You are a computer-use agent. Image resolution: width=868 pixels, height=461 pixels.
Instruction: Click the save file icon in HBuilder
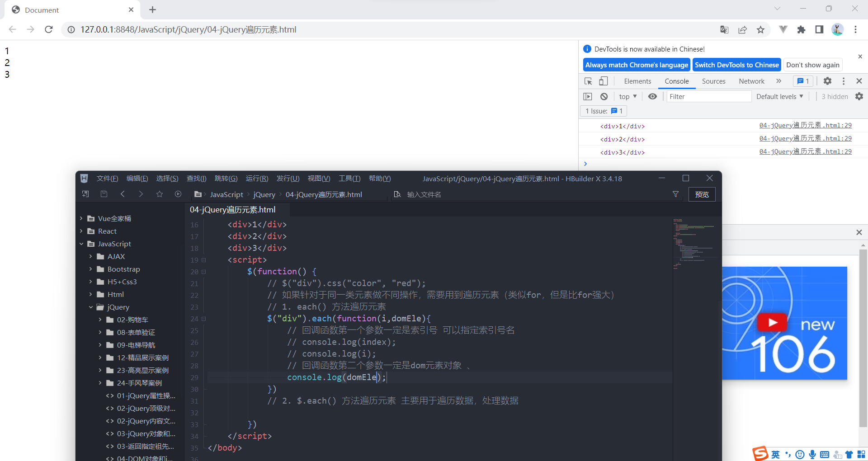point(104,194)
